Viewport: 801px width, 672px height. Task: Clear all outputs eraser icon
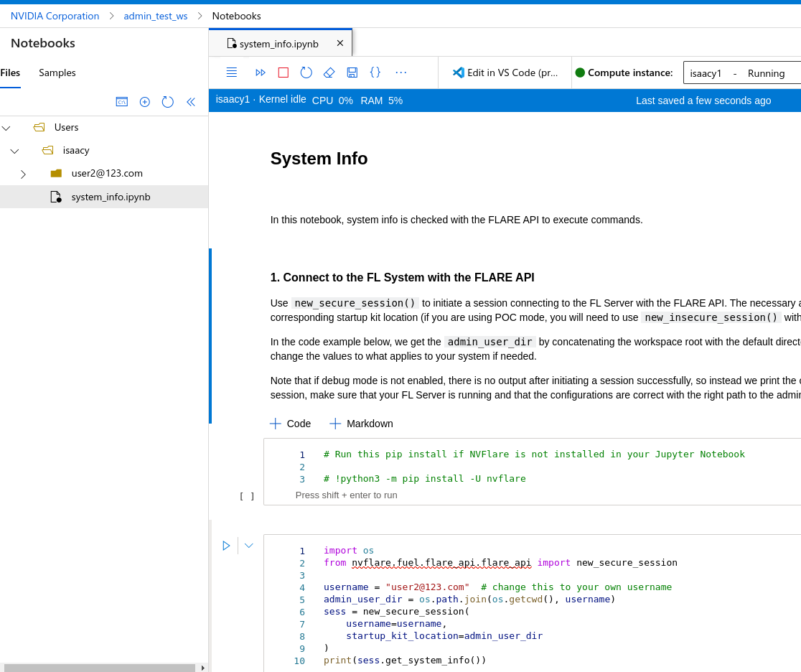(x=329, y=73)
